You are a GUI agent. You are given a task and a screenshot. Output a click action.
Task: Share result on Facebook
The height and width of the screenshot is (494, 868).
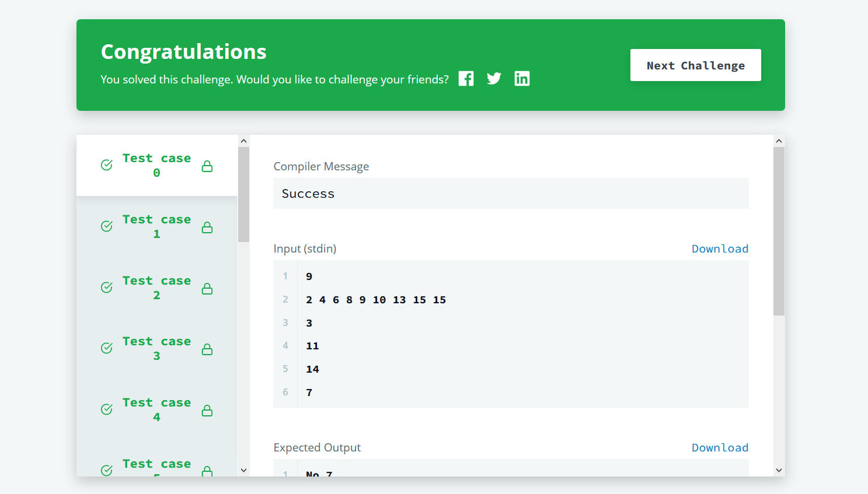pyautogui.click(x=466, y=78)
